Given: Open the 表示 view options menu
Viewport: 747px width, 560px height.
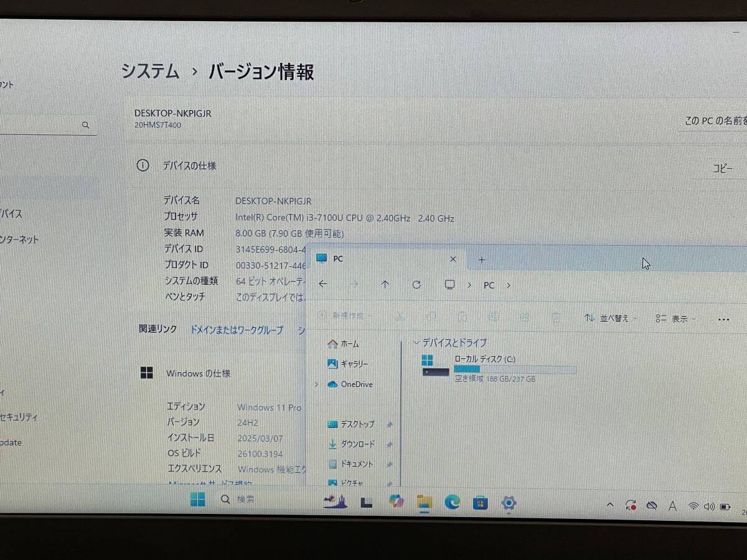Looking at the screenshot, I should (675, 319).
